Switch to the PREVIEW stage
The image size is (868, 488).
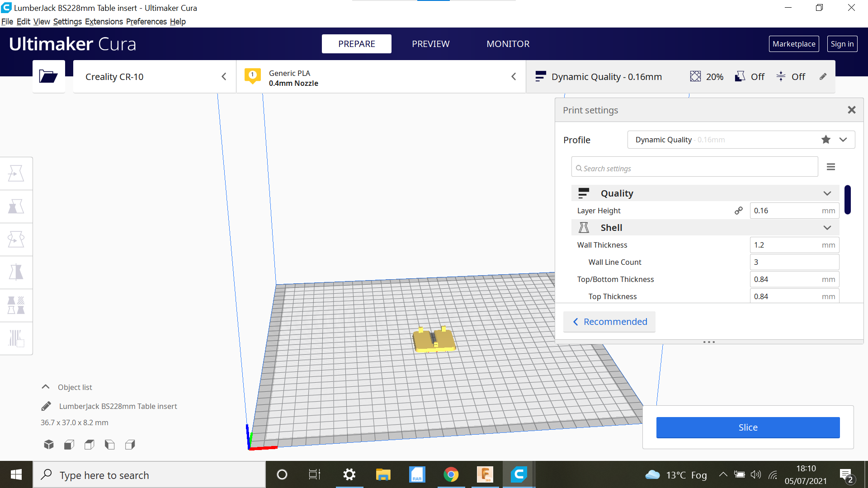430,44
